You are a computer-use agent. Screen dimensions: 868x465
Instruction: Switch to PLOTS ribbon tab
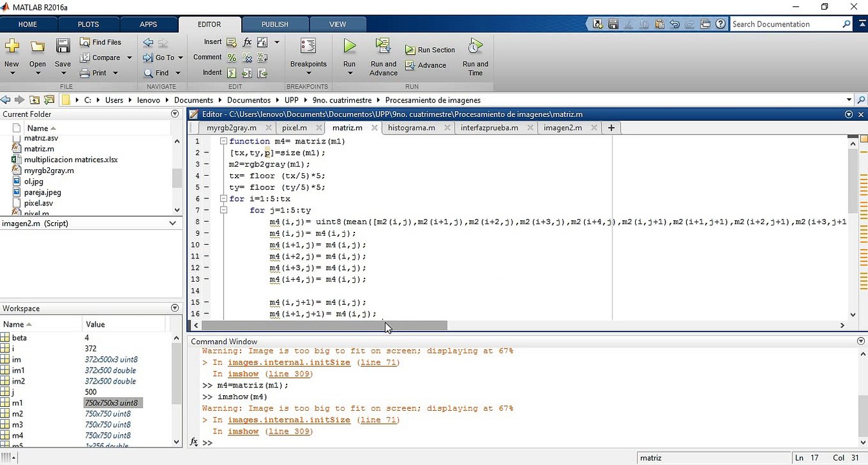88,25
